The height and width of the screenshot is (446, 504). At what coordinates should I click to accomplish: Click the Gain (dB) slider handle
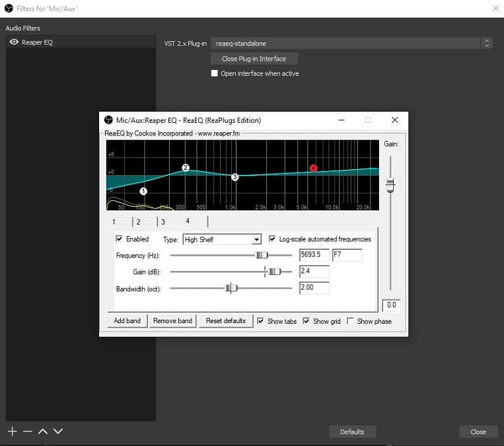point(275,272)
